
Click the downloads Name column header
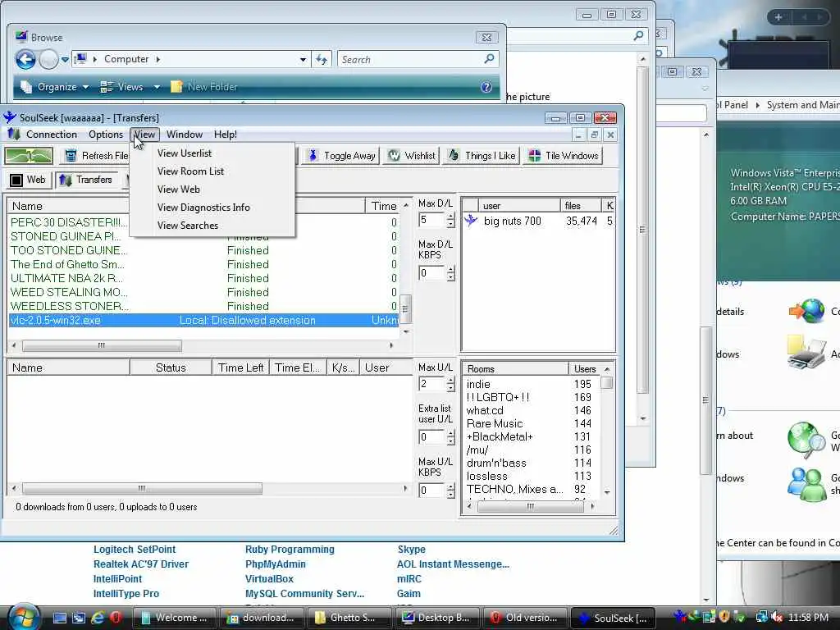67,206
